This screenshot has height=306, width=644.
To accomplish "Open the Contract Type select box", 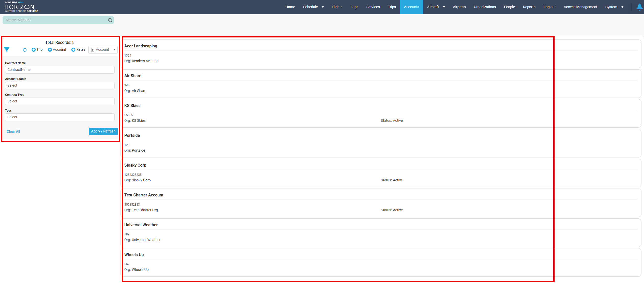I will pos(60,101).
